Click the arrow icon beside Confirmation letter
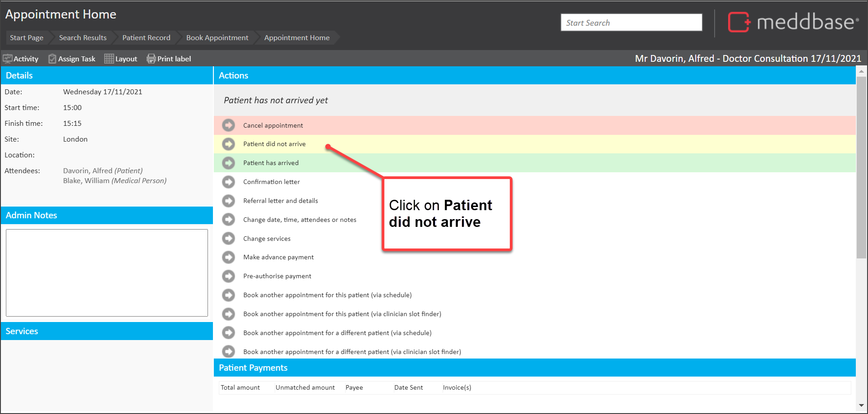 point(229,182)
